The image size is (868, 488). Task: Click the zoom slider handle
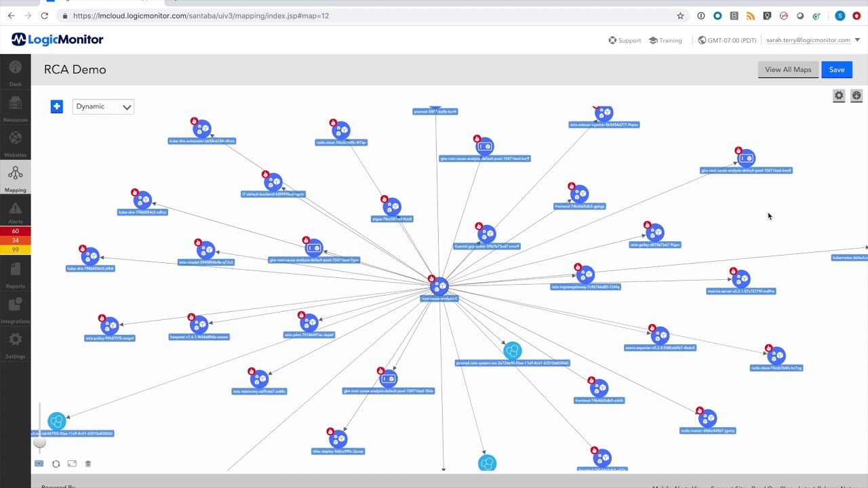[40, 443]
